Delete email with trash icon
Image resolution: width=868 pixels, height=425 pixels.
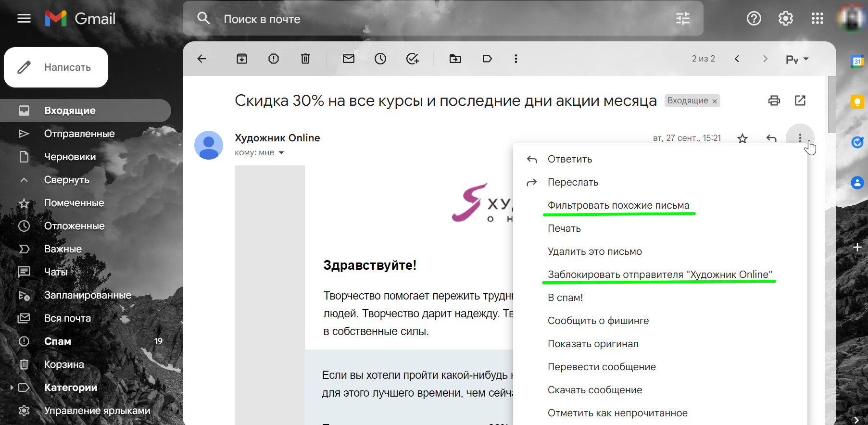pyautogui.click(x=305, y=59)
